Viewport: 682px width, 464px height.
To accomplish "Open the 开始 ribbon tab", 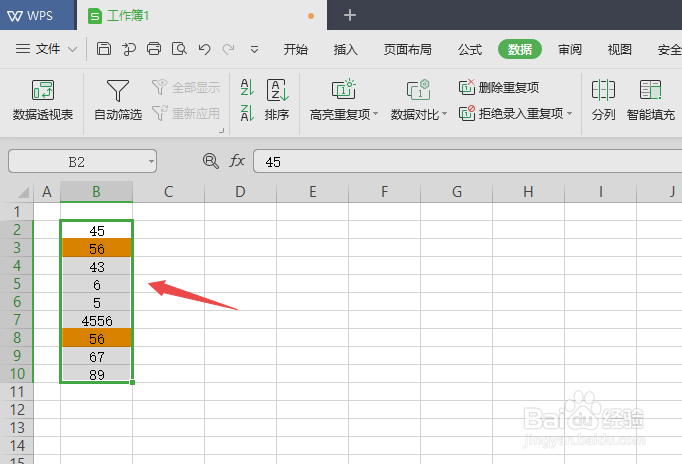I will (x=296, y=49).
